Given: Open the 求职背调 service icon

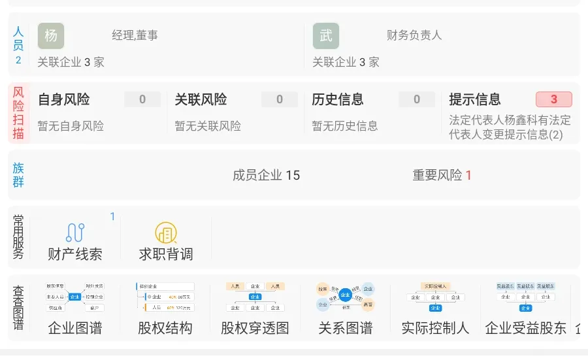Looking at the screenshot, I should tap(166, 233).
